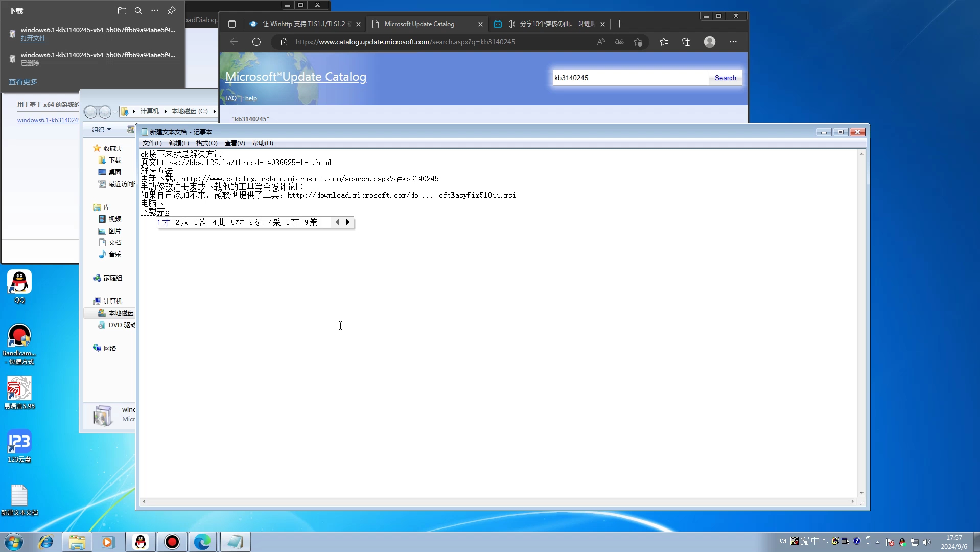
Task: Open Internet Explorer from taskbar
Action: [46, 542]
